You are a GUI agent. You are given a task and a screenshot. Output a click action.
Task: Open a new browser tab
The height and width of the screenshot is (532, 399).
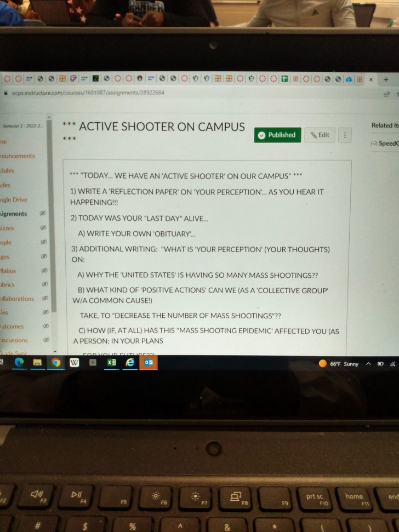tap(386, 79)
